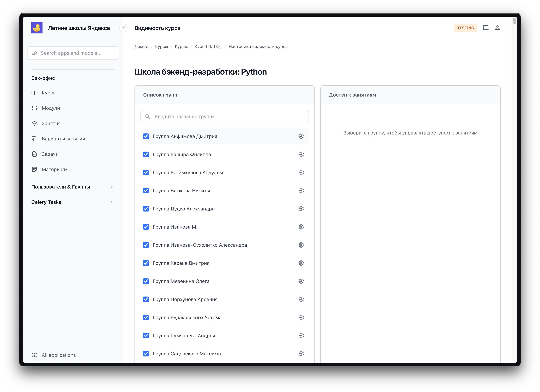Uncheck Группа Вьюкова Никиты checkbox
540x392 pixels.
(146, 191)
